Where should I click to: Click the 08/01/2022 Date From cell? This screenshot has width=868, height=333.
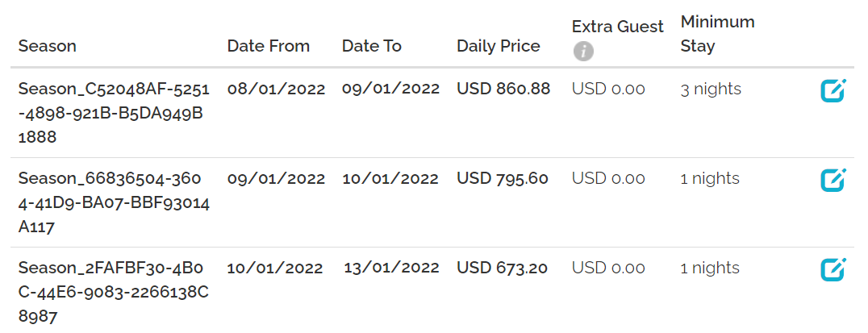[276, 89]
